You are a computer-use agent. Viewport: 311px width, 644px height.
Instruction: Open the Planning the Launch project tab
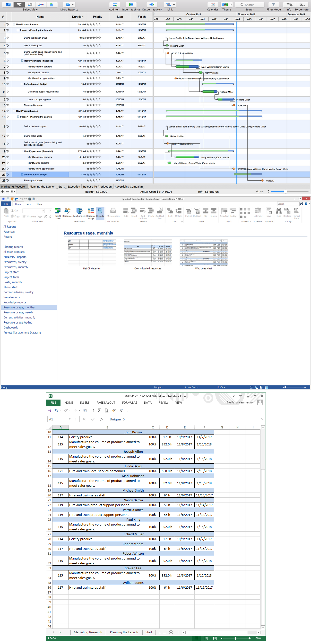click(42, 186)
